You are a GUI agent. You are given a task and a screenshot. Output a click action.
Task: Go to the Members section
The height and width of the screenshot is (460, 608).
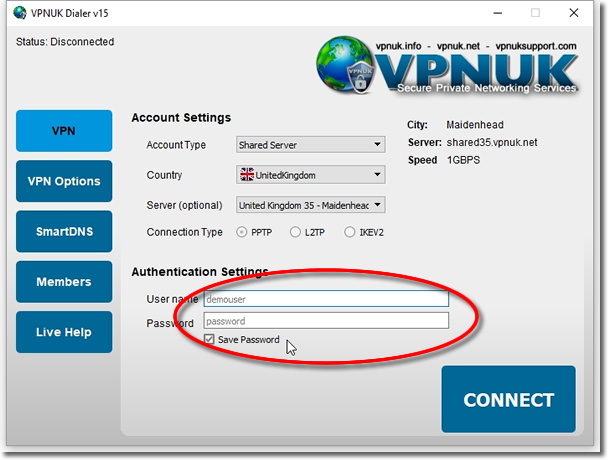click(64, 282)
